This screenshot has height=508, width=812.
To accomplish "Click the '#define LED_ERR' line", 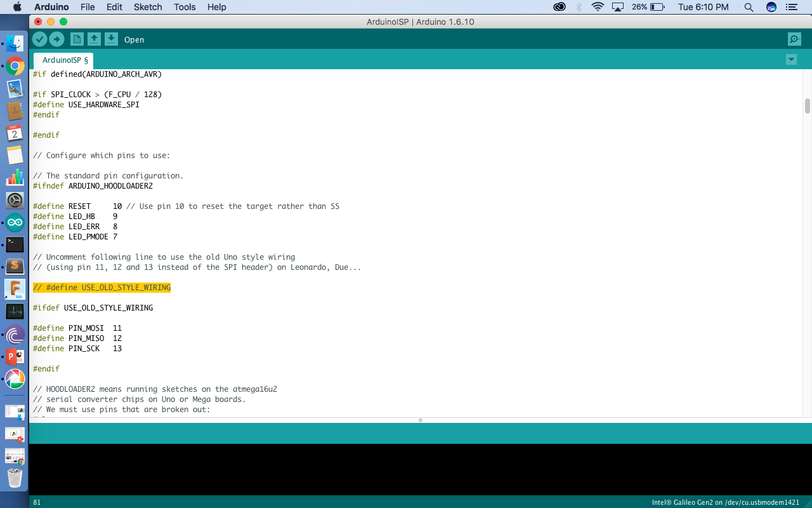I will pos(75,227).
